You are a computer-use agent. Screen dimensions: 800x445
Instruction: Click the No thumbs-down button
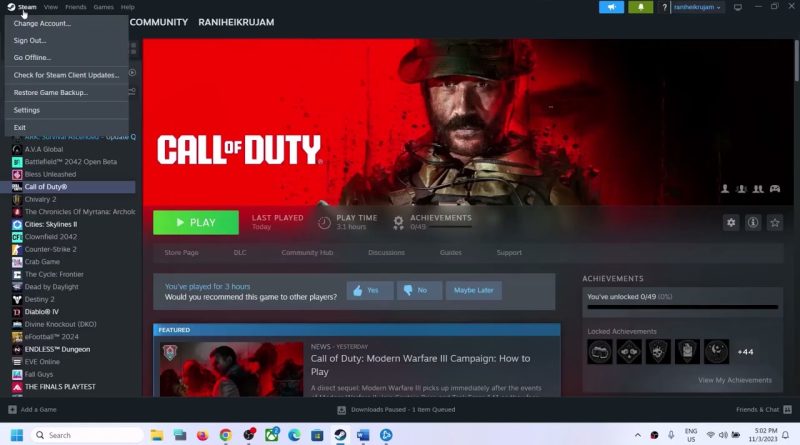coord(419,290)
